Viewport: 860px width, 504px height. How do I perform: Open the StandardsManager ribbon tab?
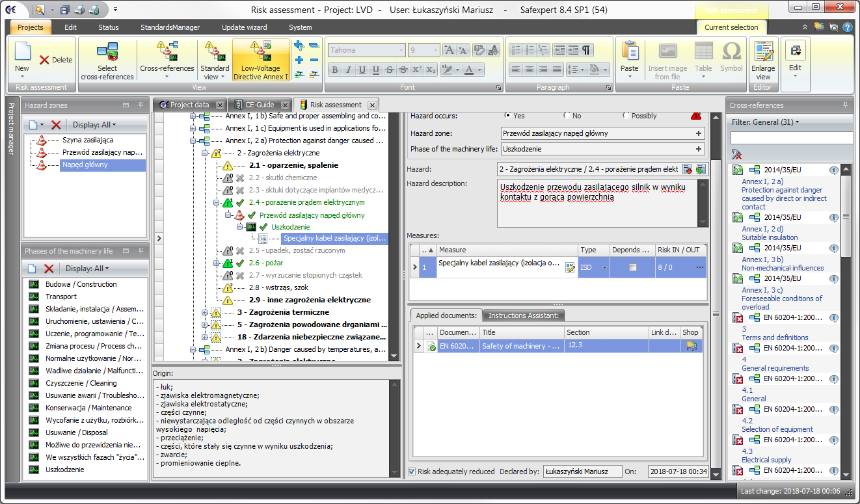point(170,27)
